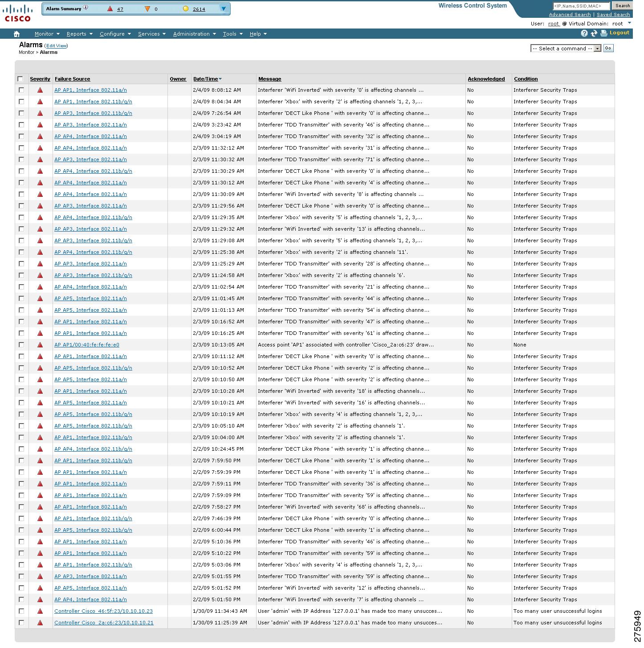Check the checkbox for the first alarm row

tap(21, 90)
